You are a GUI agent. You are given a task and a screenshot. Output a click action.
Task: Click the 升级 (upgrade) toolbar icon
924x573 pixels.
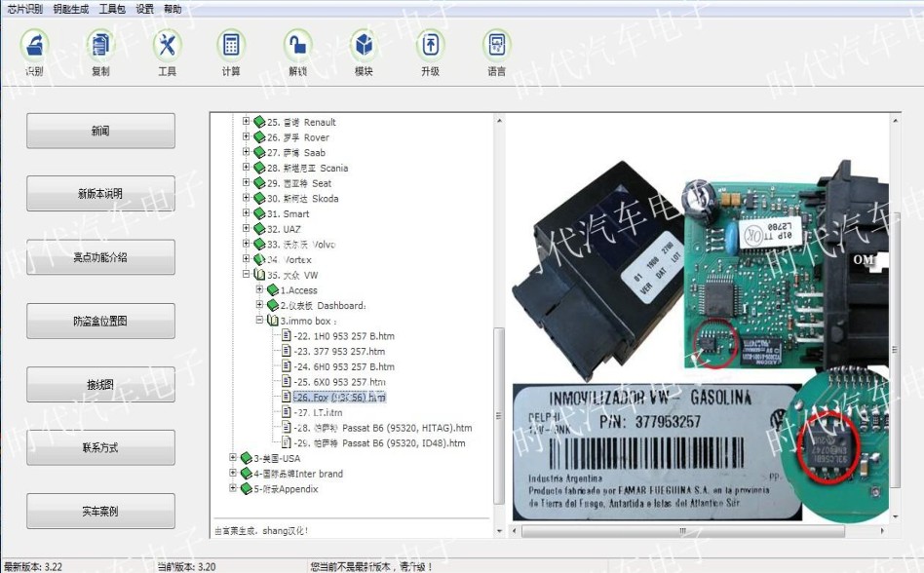coord(430,45)
